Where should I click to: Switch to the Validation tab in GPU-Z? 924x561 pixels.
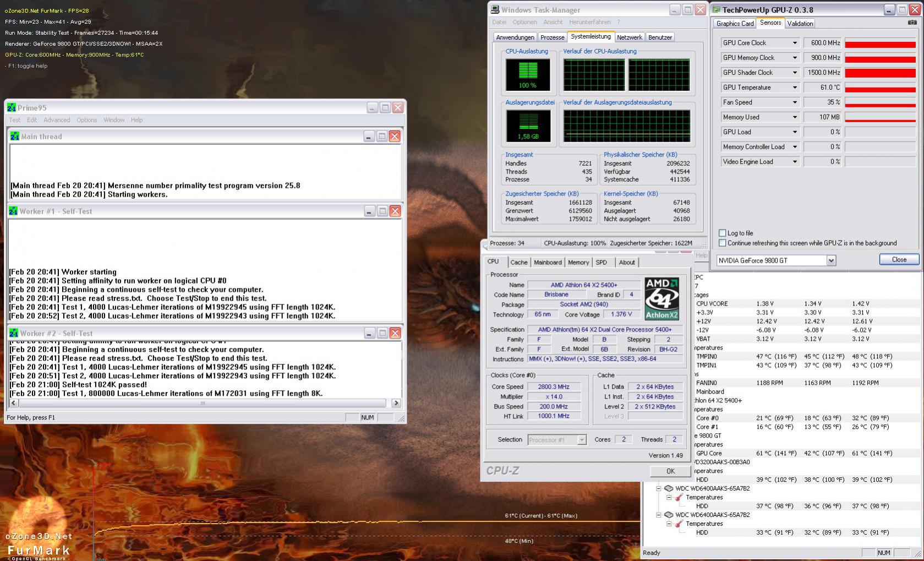pyautogui.click(x=800, y=24)
